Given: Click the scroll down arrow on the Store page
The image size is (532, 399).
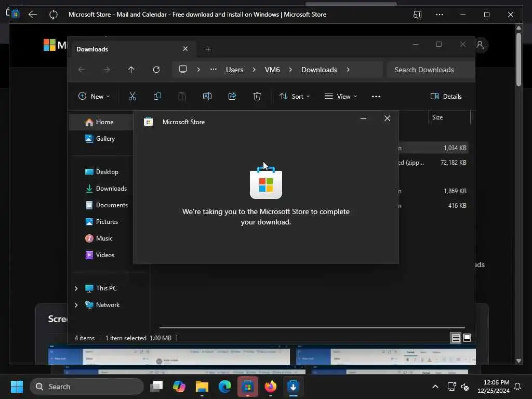Looking at the screenshot, I should point(518,361).
